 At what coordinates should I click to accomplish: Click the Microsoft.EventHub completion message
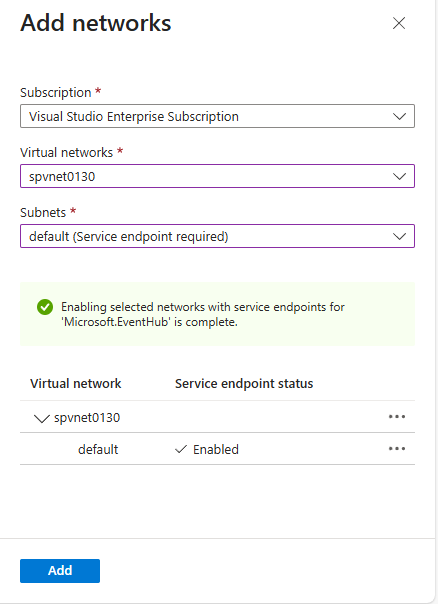click(x=203, y=314)
